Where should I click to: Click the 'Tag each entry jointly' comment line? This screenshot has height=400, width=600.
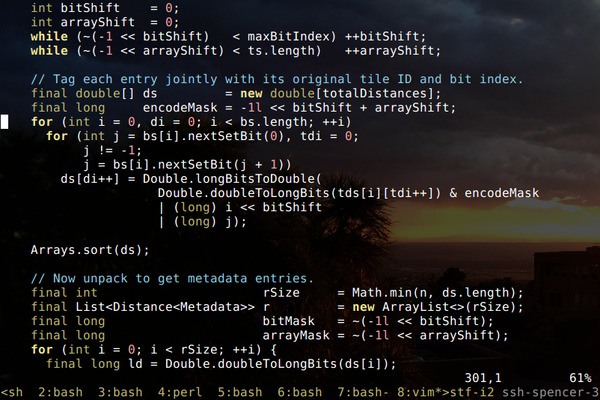pos(277,79)
